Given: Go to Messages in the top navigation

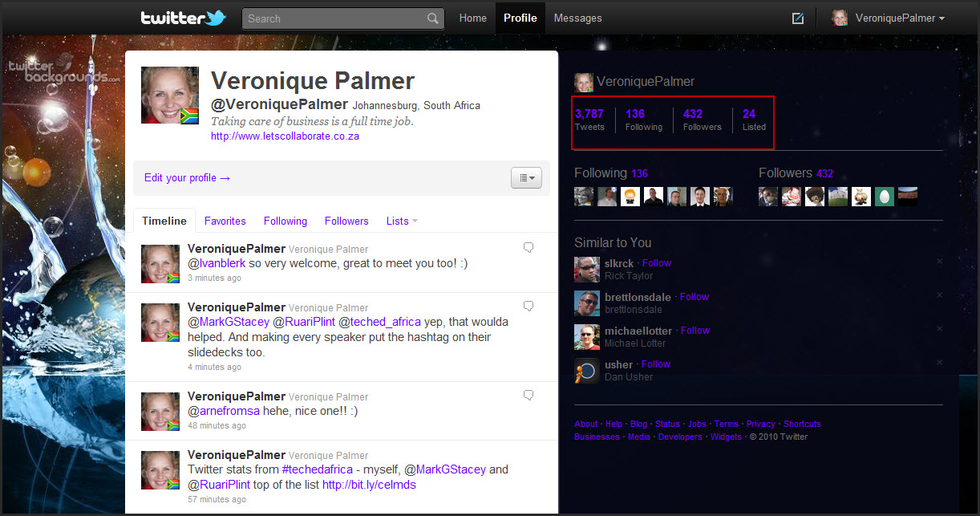Looking at the screenshot, I should 577,18.
